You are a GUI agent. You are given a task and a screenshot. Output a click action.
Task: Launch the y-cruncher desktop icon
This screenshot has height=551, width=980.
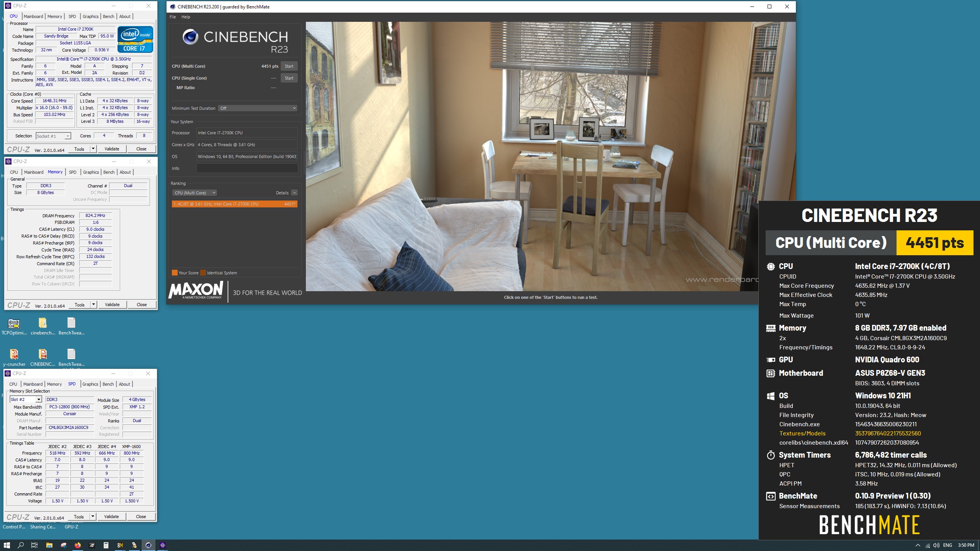point(14,358)
